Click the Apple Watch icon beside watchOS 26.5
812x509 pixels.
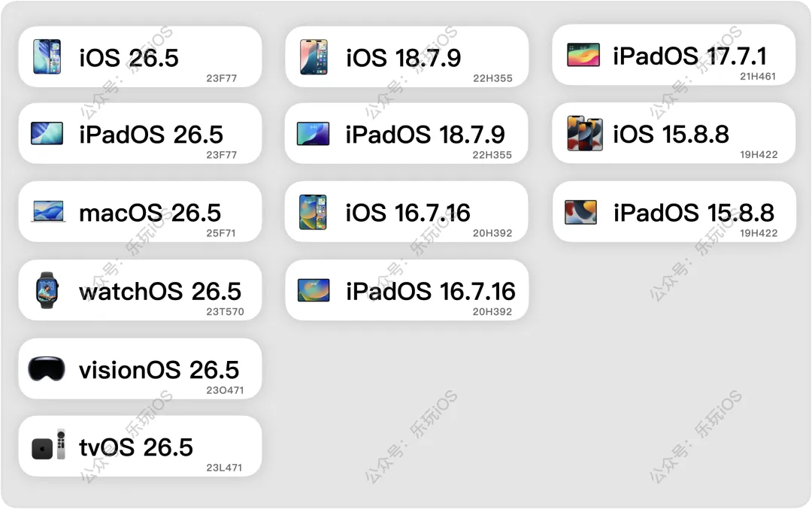click(47, 290)
